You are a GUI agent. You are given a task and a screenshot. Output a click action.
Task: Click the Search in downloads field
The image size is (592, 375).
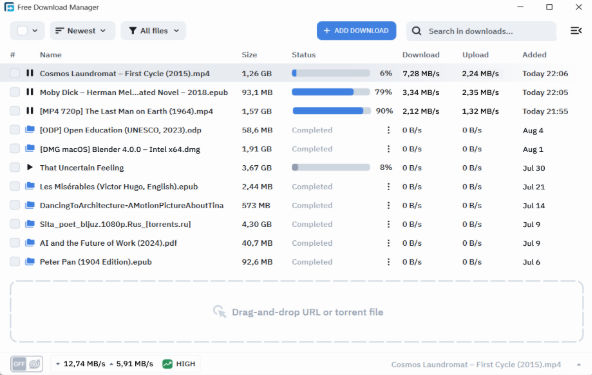tap(481, 31)
